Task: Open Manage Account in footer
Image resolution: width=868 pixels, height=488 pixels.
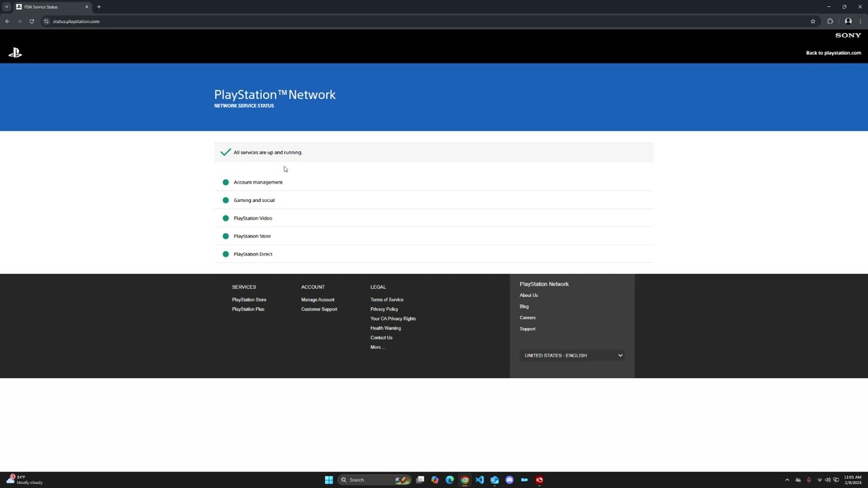Action: point(317,300)
